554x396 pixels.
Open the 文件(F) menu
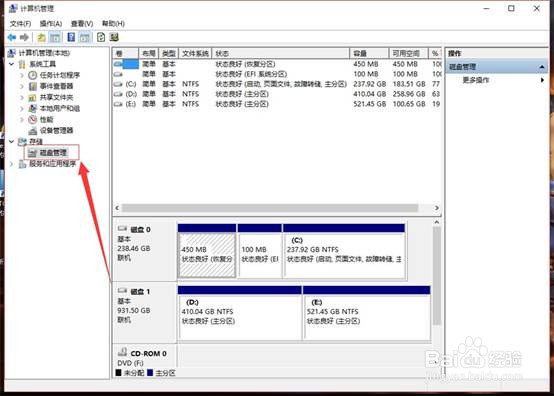tap(20, 24)
